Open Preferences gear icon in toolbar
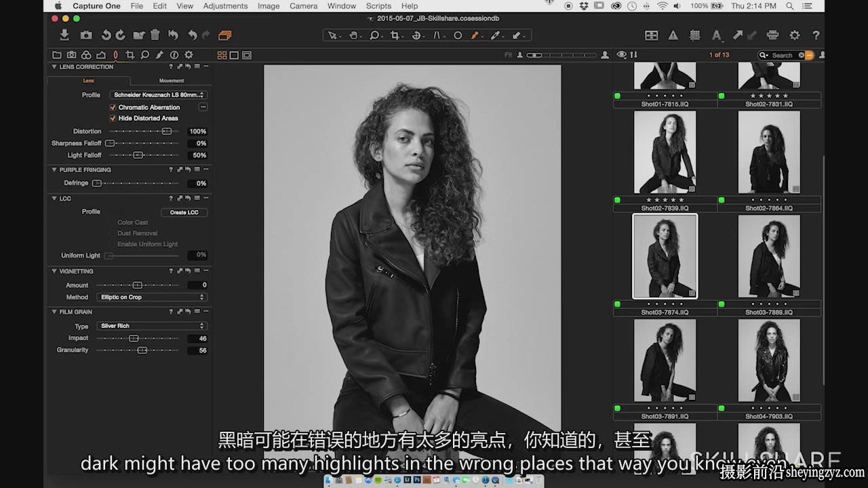868x488 pixels. 794,35
